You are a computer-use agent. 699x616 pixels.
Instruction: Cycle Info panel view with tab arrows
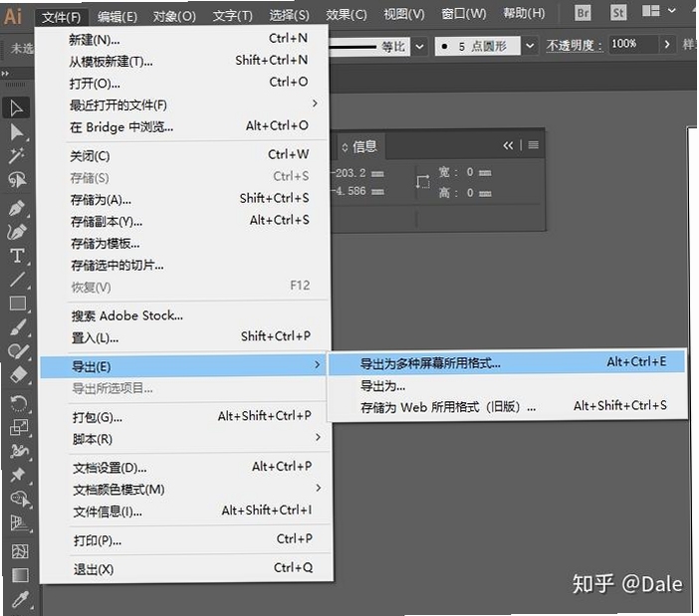pos(345,147)
